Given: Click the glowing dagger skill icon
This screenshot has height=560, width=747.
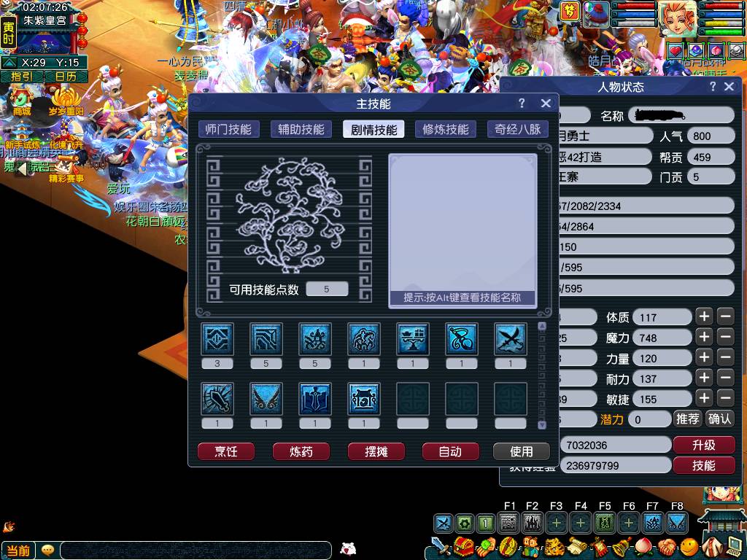Looking at the screenshot, I should [217, 399].
